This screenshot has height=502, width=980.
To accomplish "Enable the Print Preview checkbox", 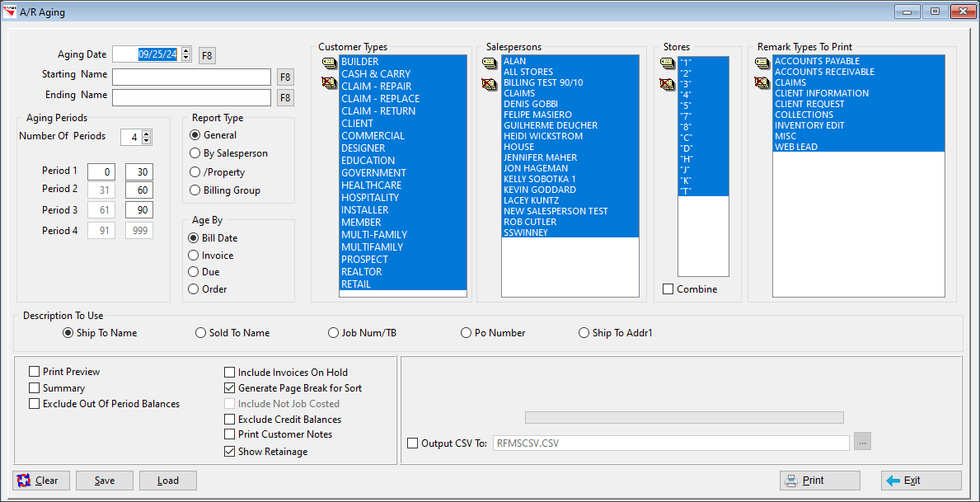I will 35,371.
